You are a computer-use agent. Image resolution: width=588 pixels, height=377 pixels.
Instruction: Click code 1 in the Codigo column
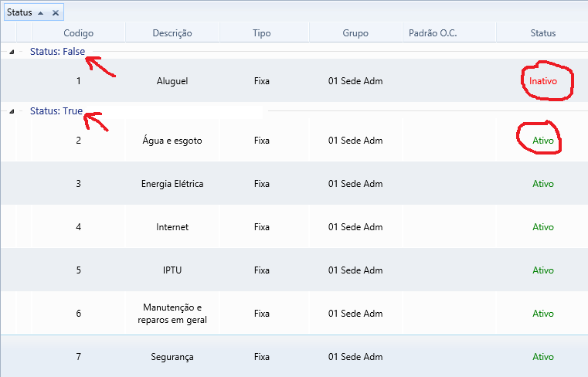click(78, 81)
